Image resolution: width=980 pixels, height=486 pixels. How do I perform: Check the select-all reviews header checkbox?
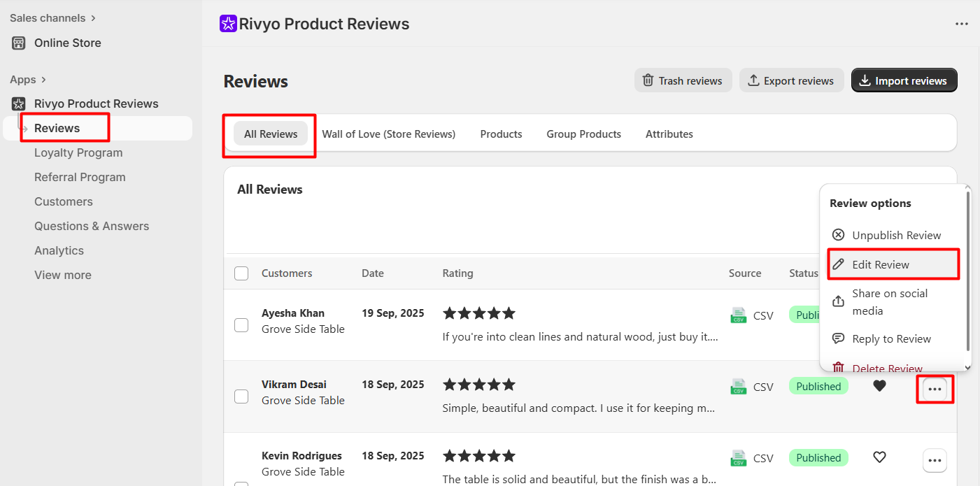(241, 273)
